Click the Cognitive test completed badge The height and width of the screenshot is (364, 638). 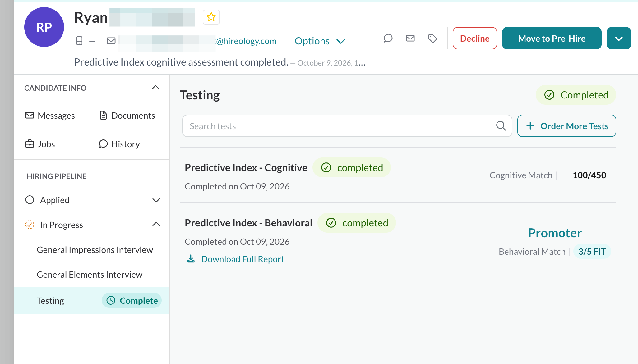pos(352,168)
